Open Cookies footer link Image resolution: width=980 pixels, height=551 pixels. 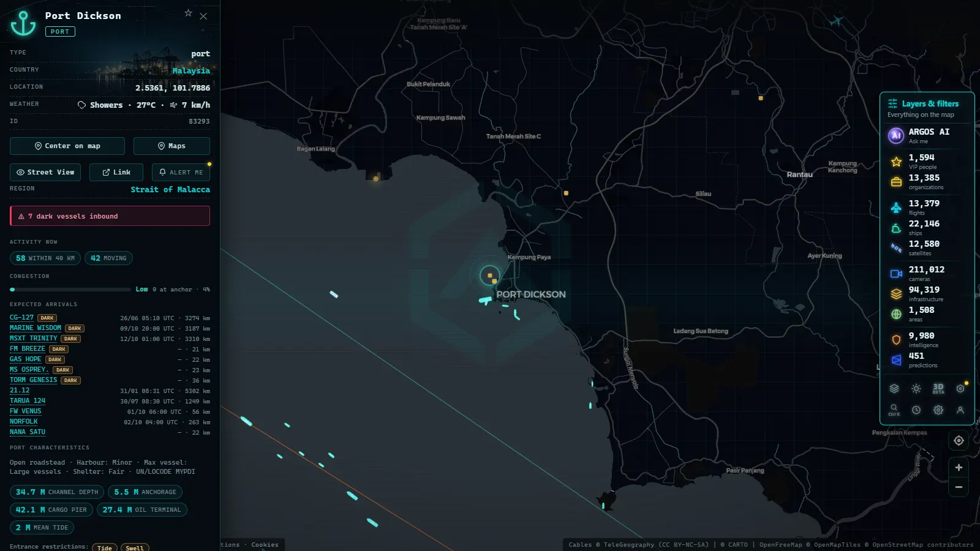[x=265, y=545]
